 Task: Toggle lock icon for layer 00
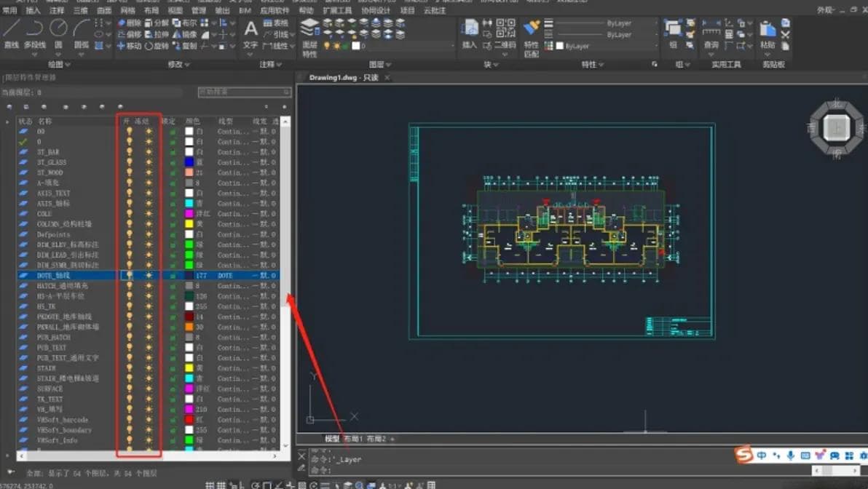tap(172, 132)
